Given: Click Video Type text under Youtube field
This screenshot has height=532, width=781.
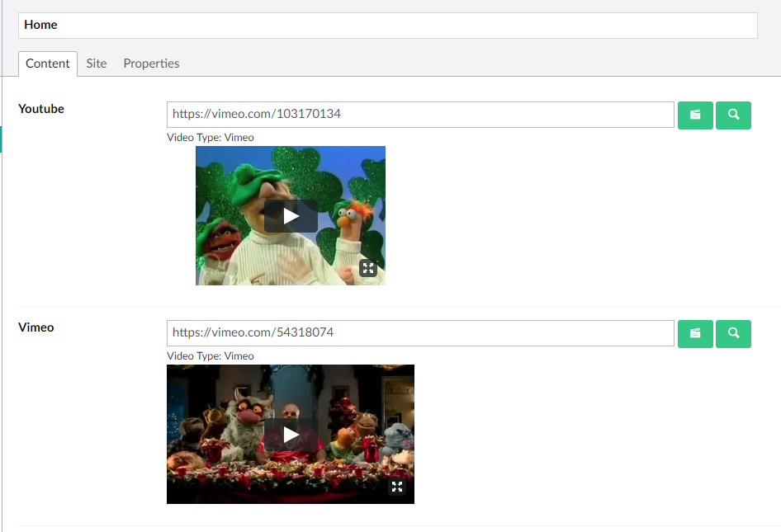Looking at the screenshot, I should coord(211,138).
